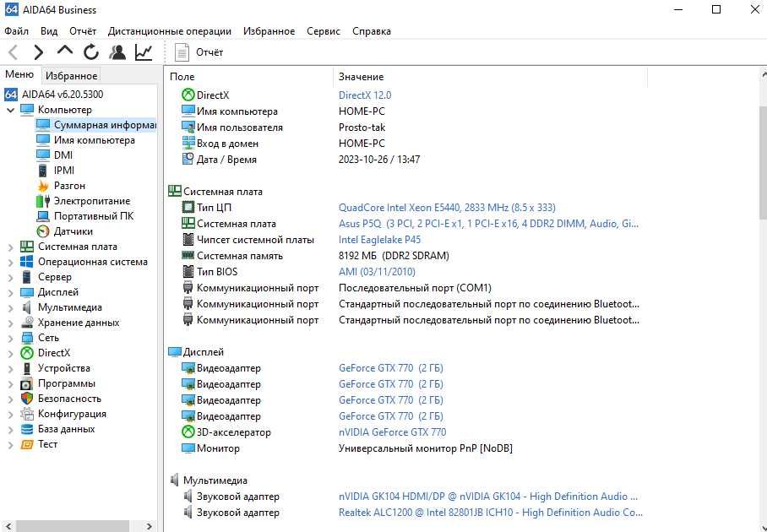Open the Справка menu

point(372,30)
